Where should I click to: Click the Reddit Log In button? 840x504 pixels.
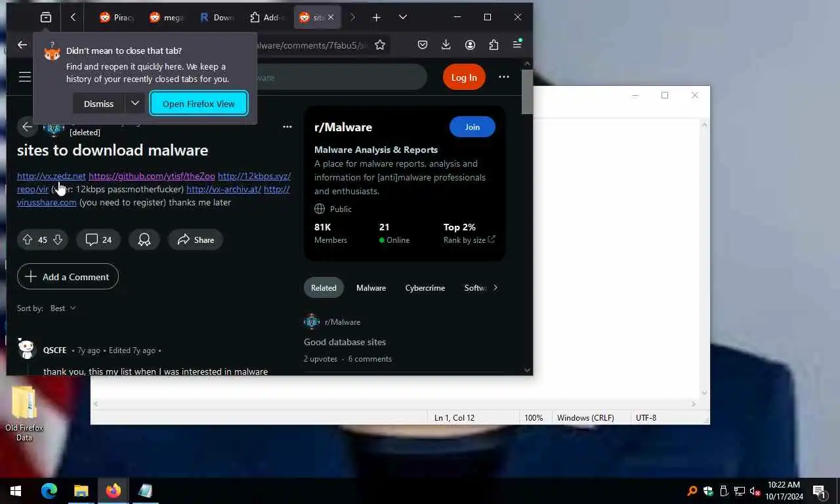tap(464, 77)
